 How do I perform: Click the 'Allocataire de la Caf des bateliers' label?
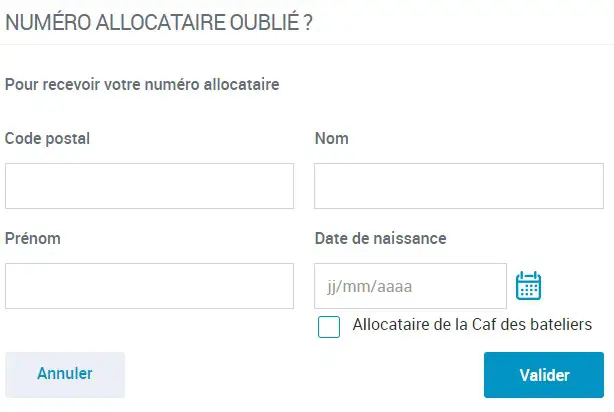[472, 324]
